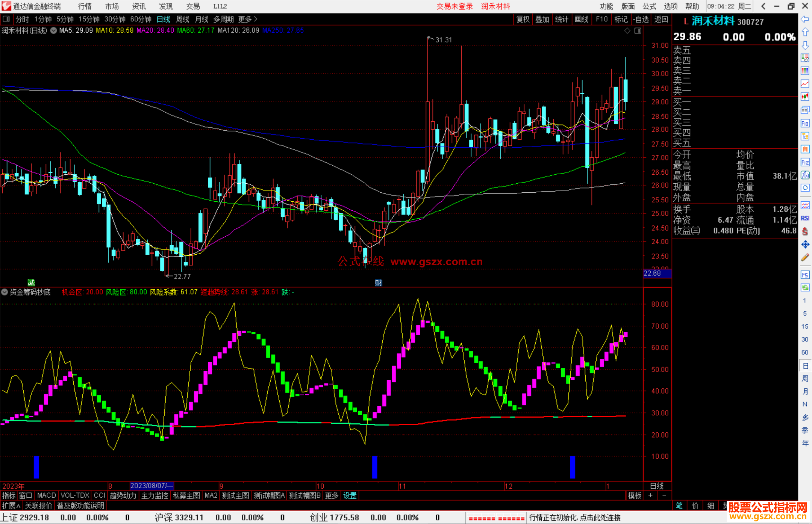Toggle the panel layout square at top-left
This screenshot has width=812, height=524.
click(x=6, y=19)
